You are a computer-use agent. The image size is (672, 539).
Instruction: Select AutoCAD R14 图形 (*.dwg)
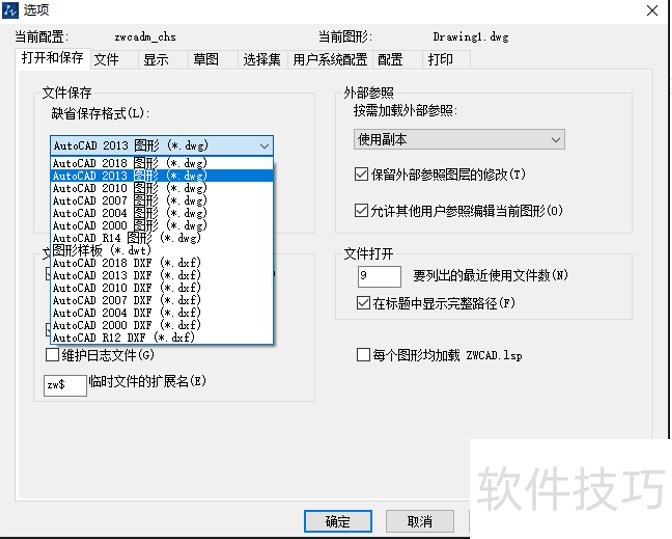tap(162, 238)
